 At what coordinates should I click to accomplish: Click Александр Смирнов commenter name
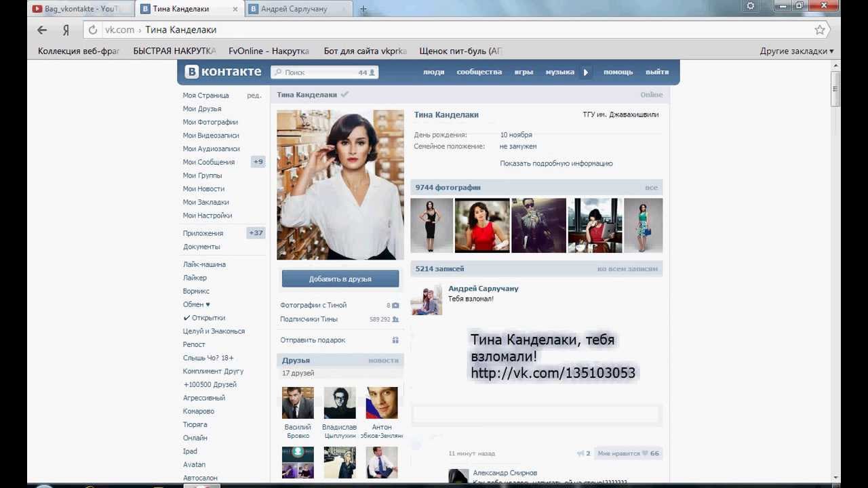(505, 473)
